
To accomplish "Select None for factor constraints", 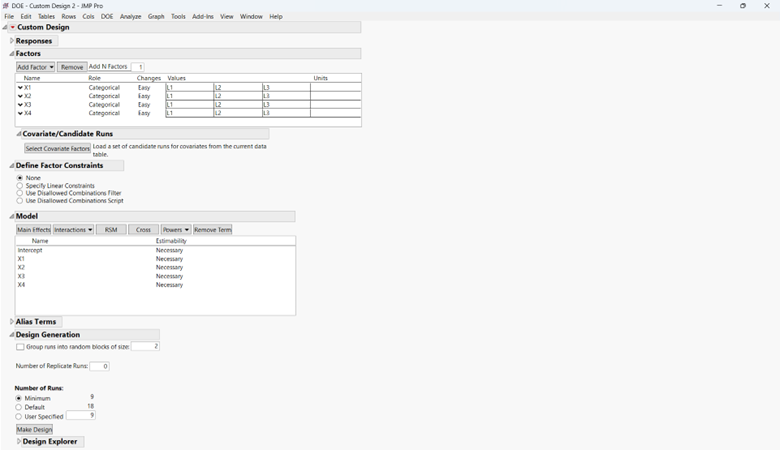I will [20, 178].
